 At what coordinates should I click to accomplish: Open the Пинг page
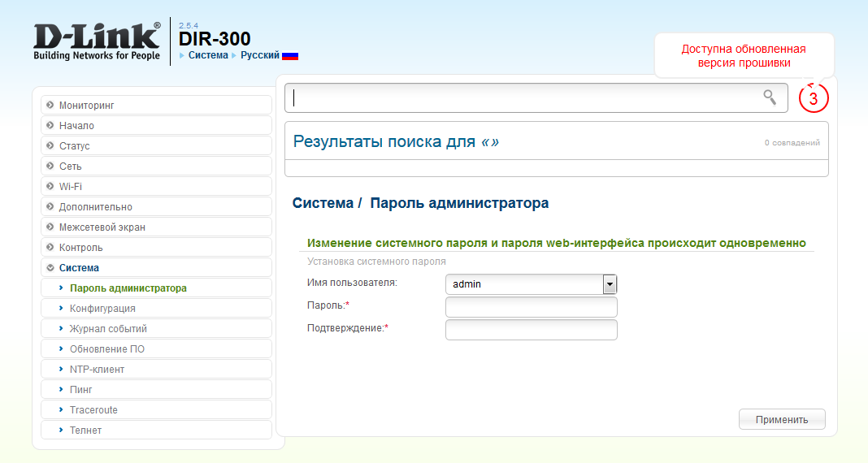(156, 389)
